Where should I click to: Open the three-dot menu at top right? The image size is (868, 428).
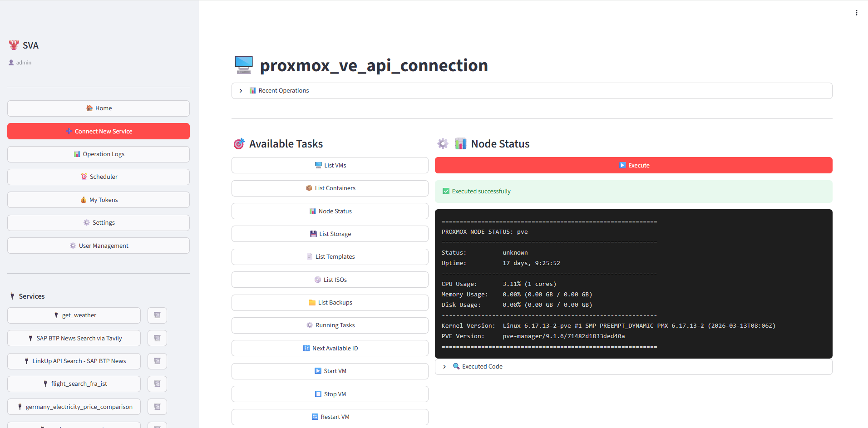pos(856,13)
